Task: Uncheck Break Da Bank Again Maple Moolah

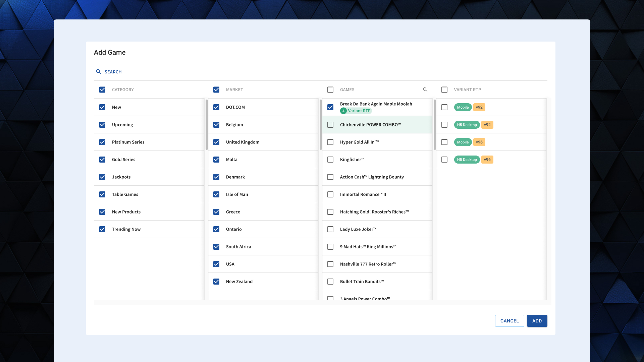Action: [x=330, y=107]
